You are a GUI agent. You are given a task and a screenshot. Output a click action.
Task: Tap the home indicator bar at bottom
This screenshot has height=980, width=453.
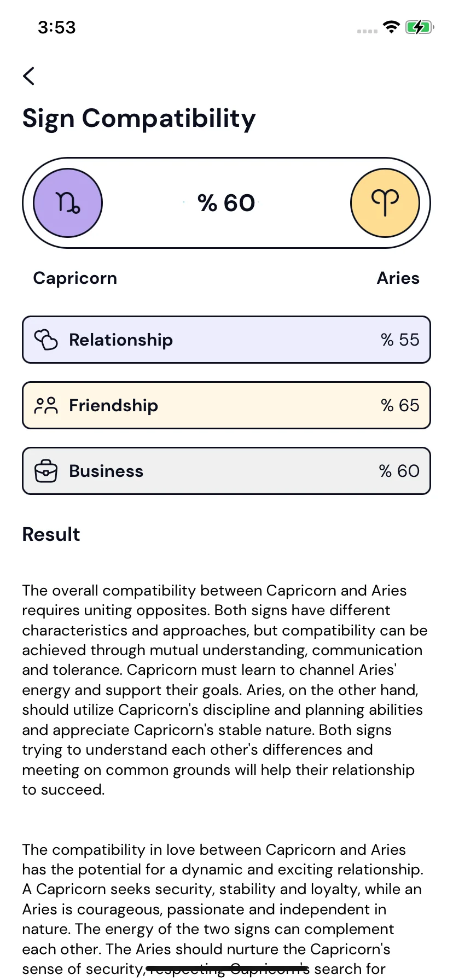point(226,969)
